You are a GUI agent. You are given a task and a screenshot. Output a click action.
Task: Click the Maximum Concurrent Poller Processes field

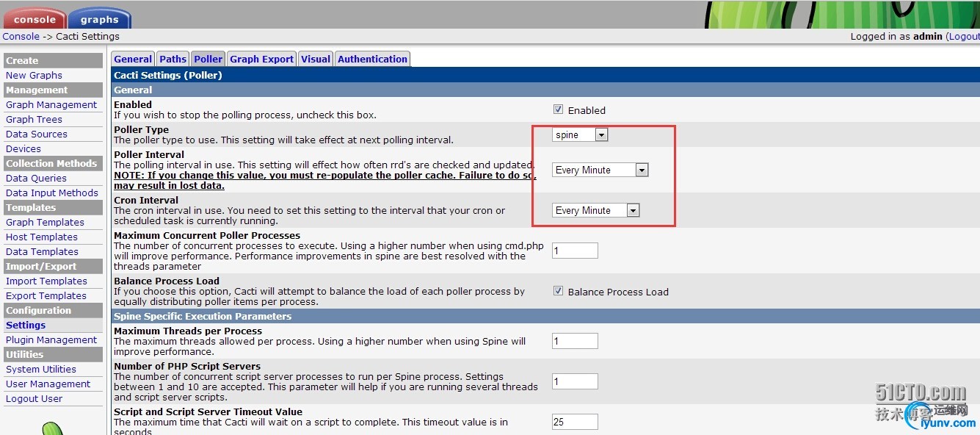click(575, 251)
